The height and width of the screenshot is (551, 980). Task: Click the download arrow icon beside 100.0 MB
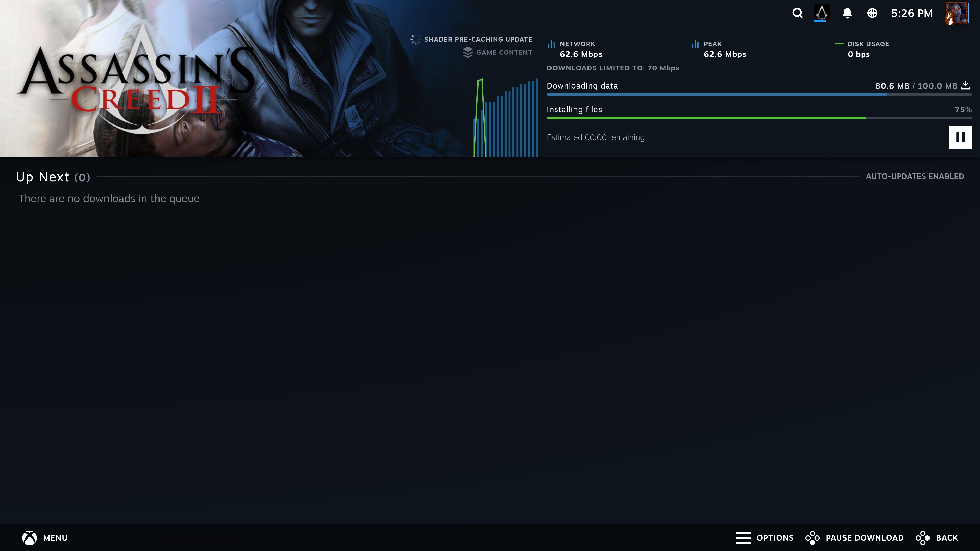point(965,85)
